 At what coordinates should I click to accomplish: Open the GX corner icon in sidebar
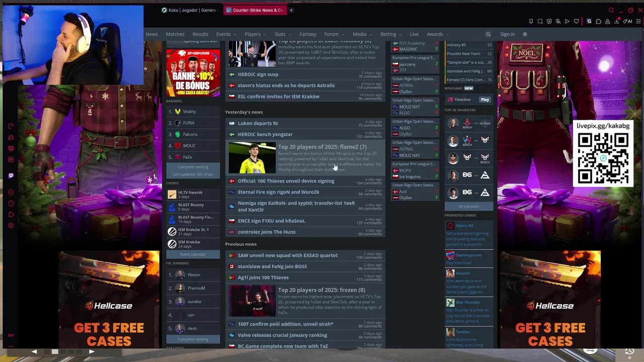tap(11, 335)
